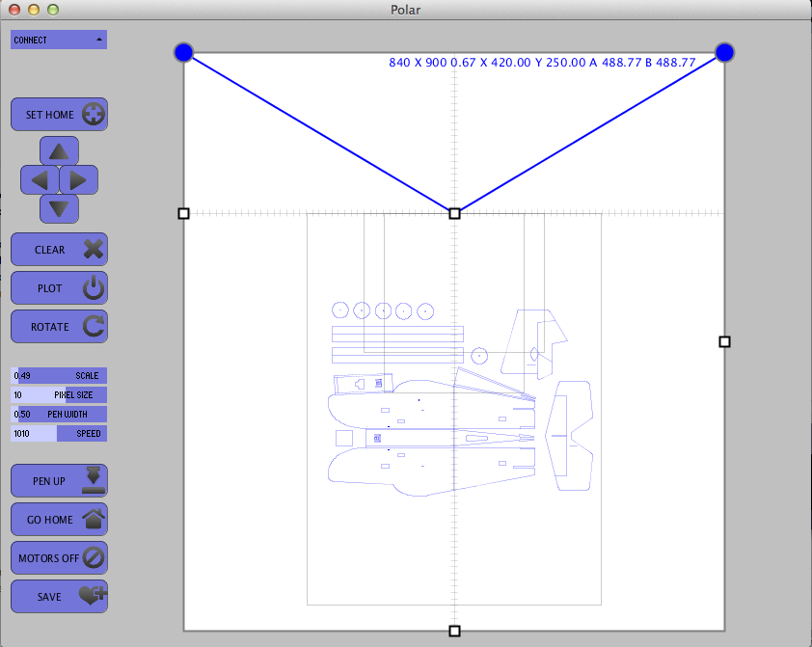
Task: Start plotting with the Plot power icon
Action: (94, 287)
